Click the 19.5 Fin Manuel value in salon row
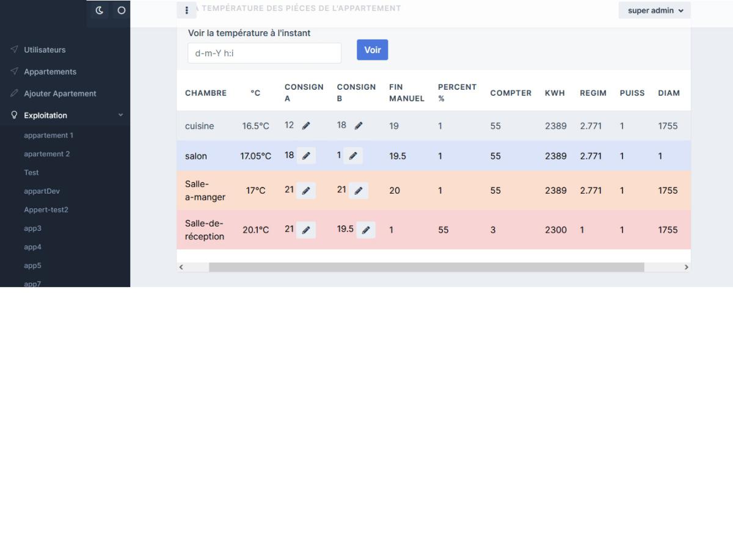Viewport: 733px width, 560px height. [398, 156]
